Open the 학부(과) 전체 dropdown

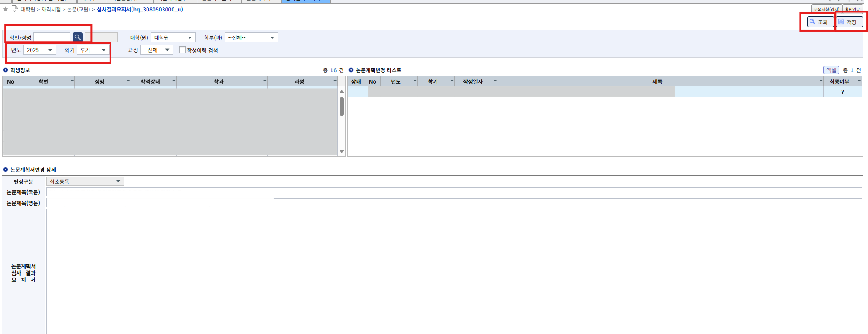point(251,37)
